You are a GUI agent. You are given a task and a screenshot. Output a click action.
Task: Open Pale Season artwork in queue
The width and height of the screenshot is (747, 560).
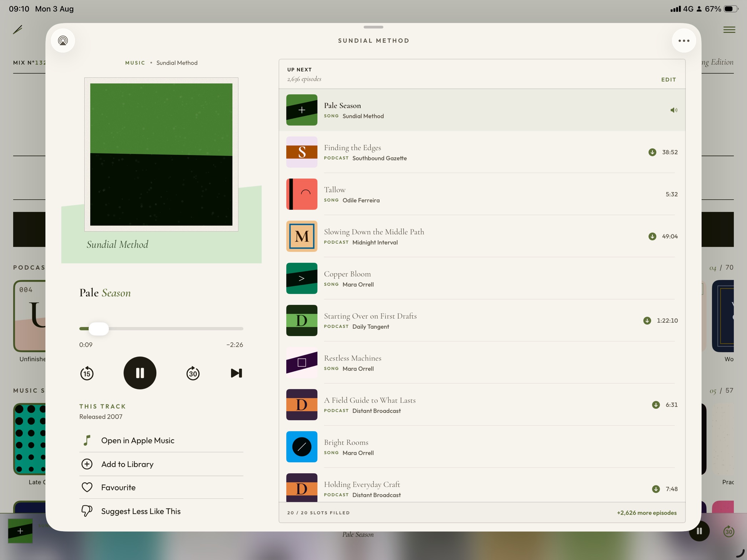click(302, 110)
